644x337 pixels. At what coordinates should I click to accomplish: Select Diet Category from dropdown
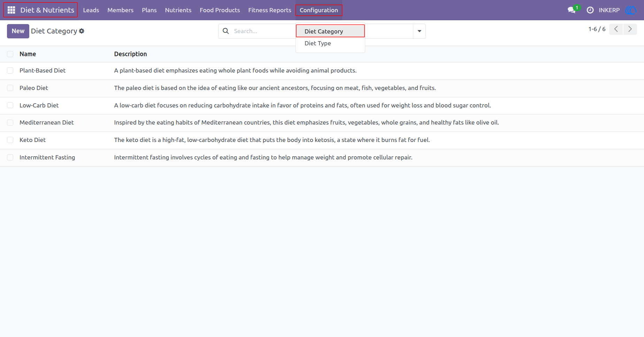coord(330,31)
